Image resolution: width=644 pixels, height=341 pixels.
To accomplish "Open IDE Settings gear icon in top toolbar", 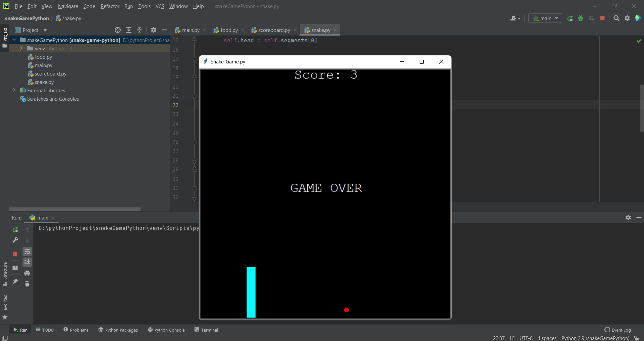I will coord(627,18).
